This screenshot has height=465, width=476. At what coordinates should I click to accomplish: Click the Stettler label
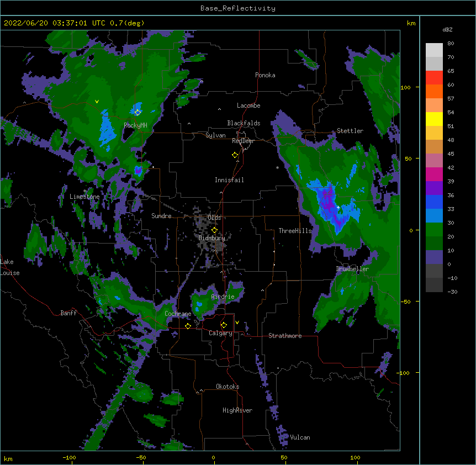[x=350, y=131]
